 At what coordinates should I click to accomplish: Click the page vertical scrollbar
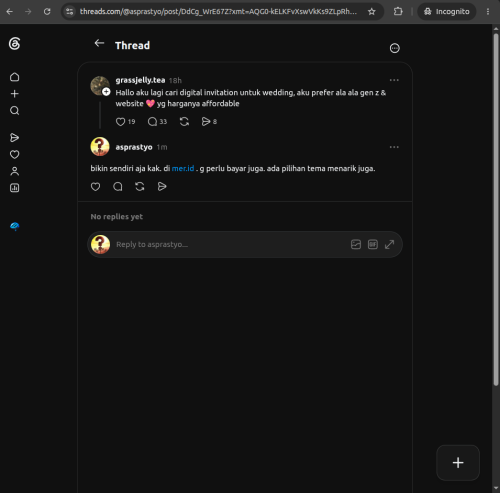click(496, 209)
